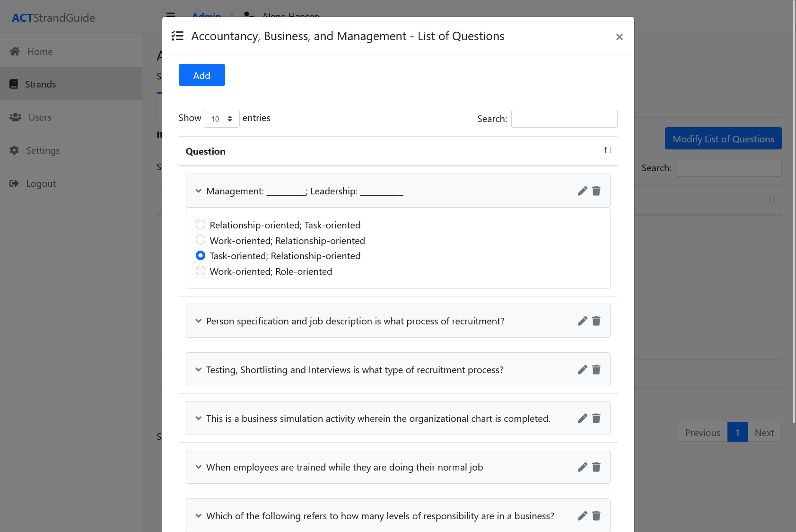This screenshot has width=796, height=532.
Task: Select 'Relationship-oriented; Task-oriented' option
Action: 201,225
